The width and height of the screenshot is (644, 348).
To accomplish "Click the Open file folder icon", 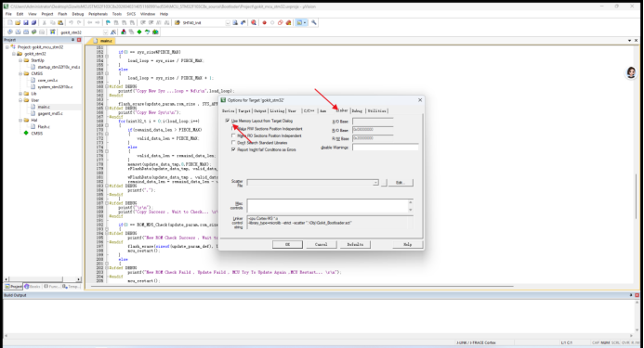I will (18, 22).
